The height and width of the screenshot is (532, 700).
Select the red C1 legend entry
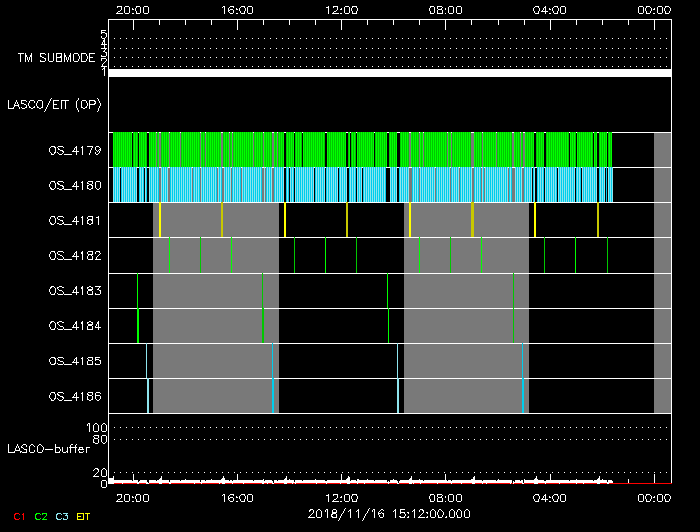[18, 516]
